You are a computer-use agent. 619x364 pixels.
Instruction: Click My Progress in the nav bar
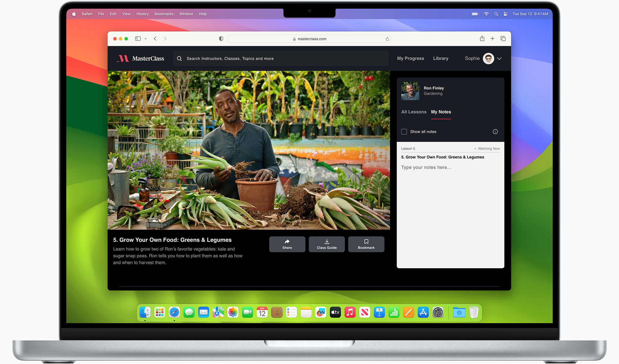coord(410,58)
